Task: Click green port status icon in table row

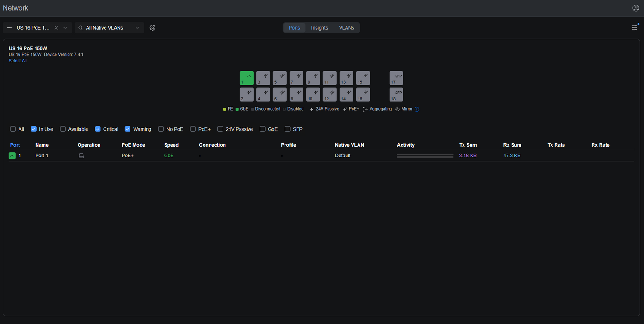Action: click(x=12, y=156)
